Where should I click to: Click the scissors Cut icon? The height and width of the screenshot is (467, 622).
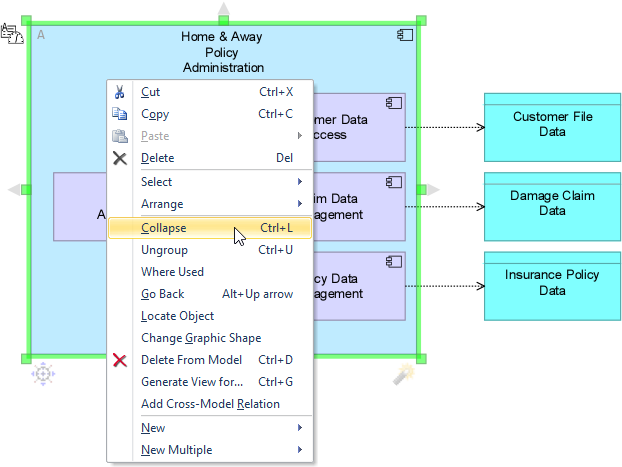[120, 92]
